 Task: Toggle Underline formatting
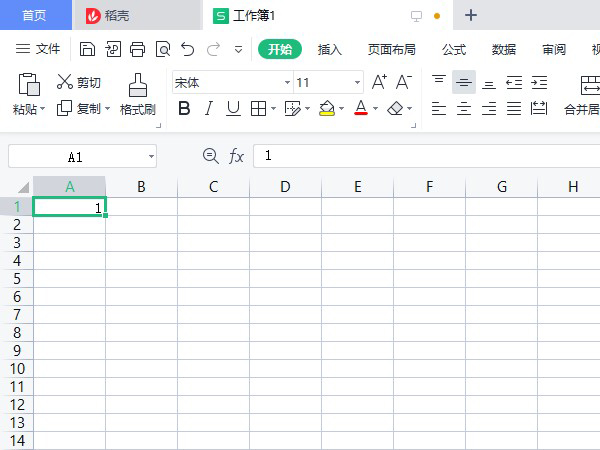[x=233, y=109]
